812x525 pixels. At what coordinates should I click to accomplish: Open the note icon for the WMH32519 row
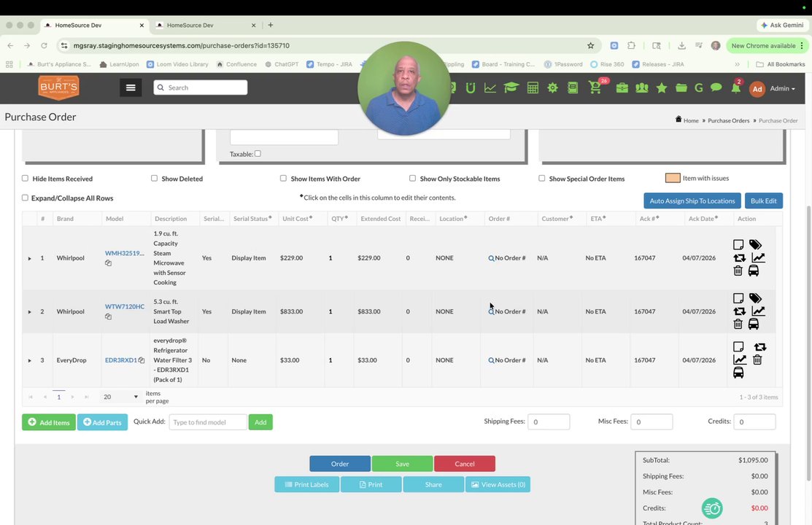738,244
